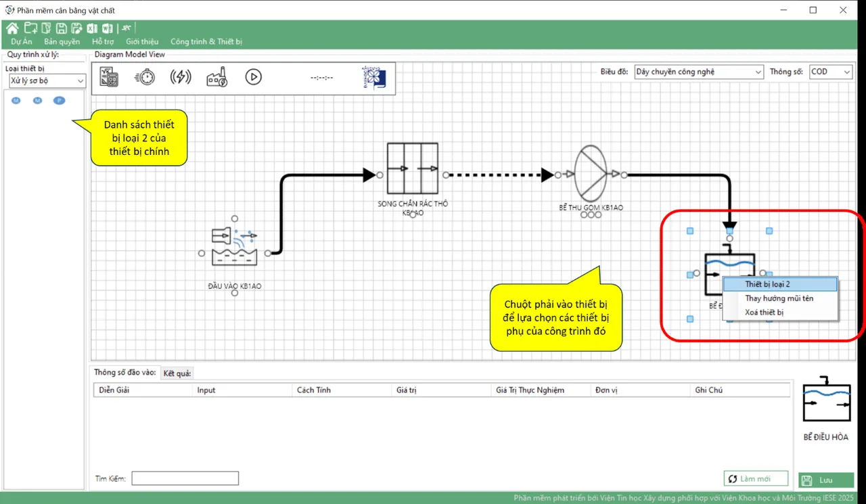Switch to the Thông số đầu vào tab
The height and width of the screenshot is (504, 866).
tap(125, 373)
